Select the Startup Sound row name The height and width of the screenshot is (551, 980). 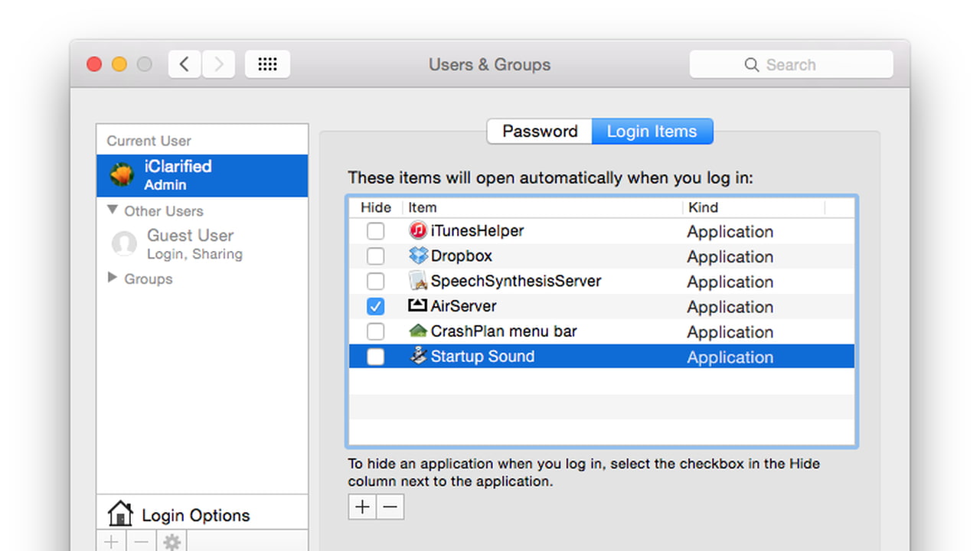click(482, 357)
